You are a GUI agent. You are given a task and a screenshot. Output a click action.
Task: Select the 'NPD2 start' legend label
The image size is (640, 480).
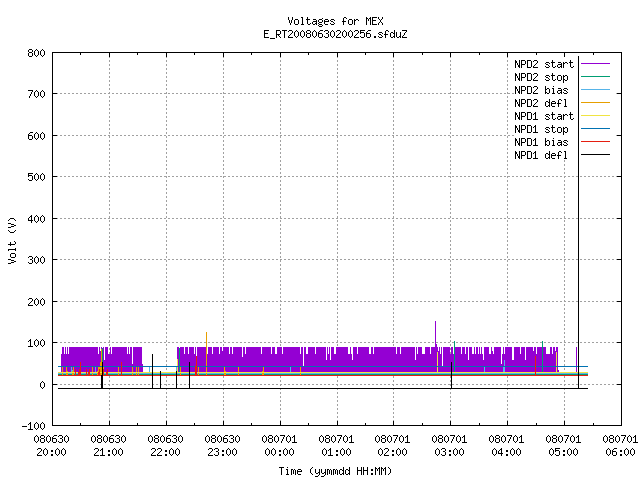pos(544,64)
